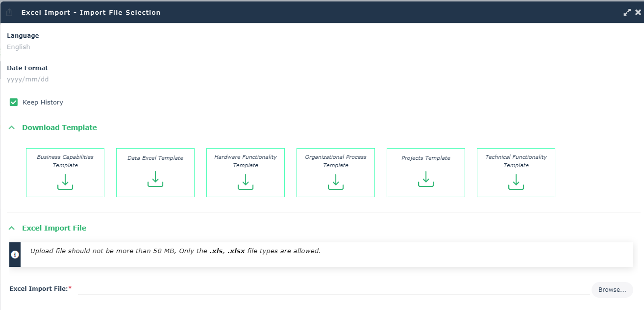Screen dimensions: 644x310
Task: Open the Date Format field yyyy/mm/dd
Action: 28,79
